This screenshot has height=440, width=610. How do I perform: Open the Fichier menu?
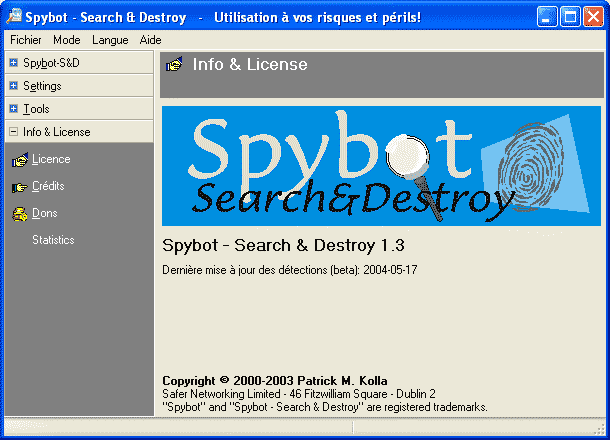click(26, 40)
